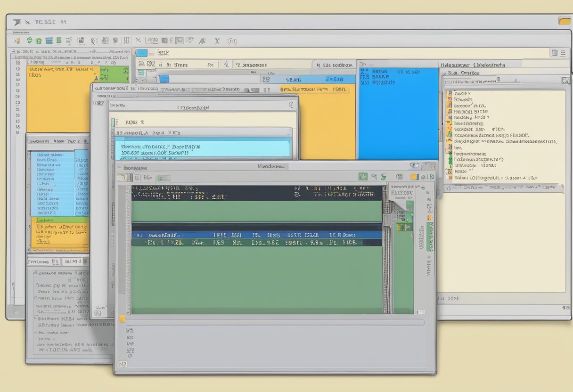Toggle the yellow marker at bottom-left of green pane
Viewport: 573px width, 392px height.
pos(123,319)
